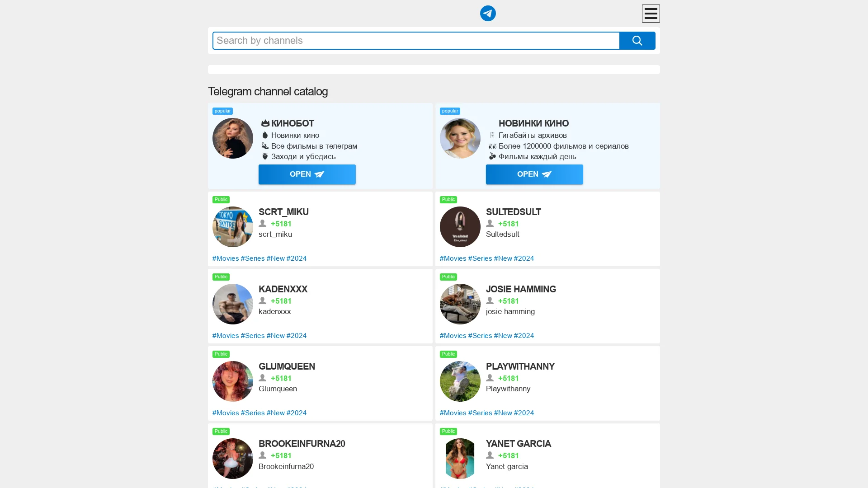The width and height of the screenshot is (868, 488).
Task: Click the Kadenxxx avatar thumbnail
Action: click(233, 304)
